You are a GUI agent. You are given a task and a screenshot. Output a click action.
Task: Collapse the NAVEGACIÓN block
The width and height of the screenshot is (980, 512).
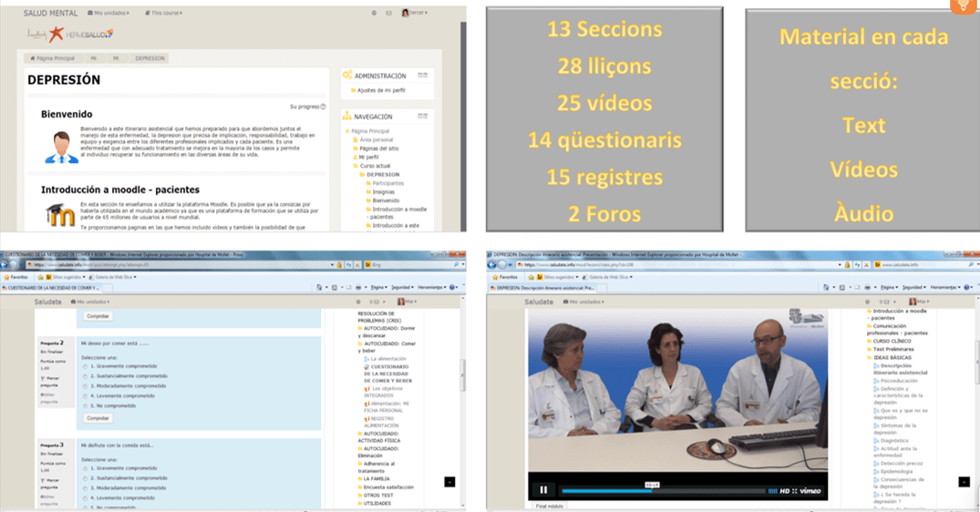(420, 116)
